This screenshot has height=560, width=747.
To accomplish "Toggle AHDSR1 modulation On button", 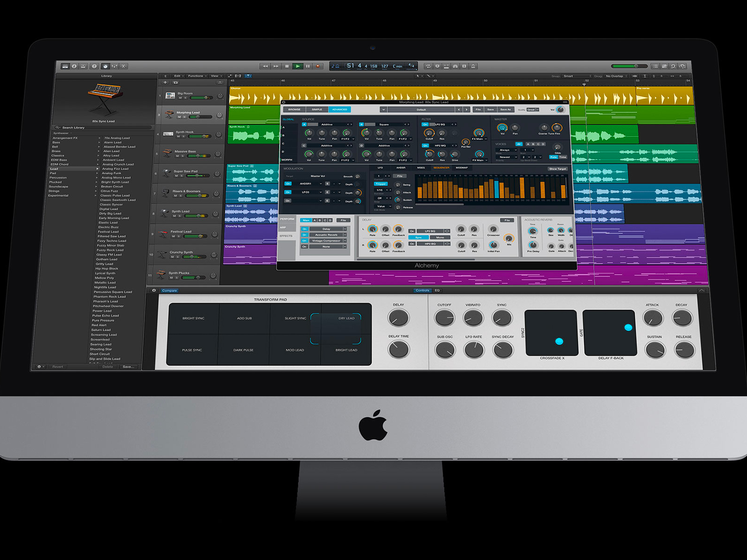I will click(x=288, y=184).
